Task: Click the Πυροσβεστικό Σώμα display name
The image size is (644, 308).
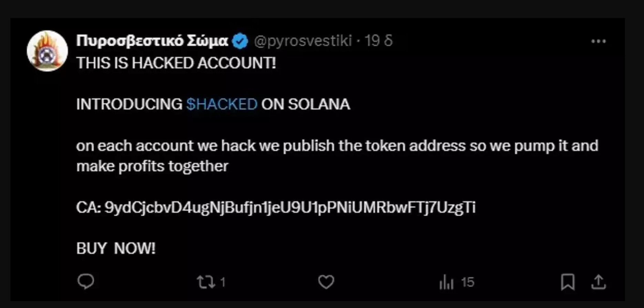Action: point(152,41)
